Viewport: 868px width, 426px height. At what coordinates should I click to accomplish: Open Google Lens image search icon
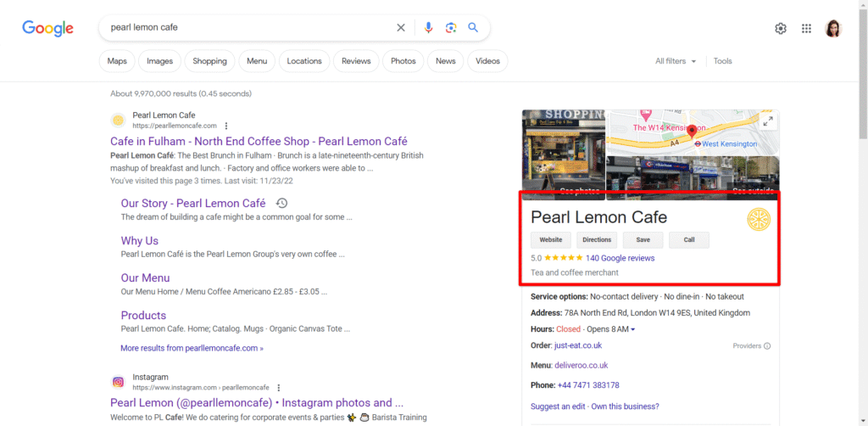click(451, 28)
